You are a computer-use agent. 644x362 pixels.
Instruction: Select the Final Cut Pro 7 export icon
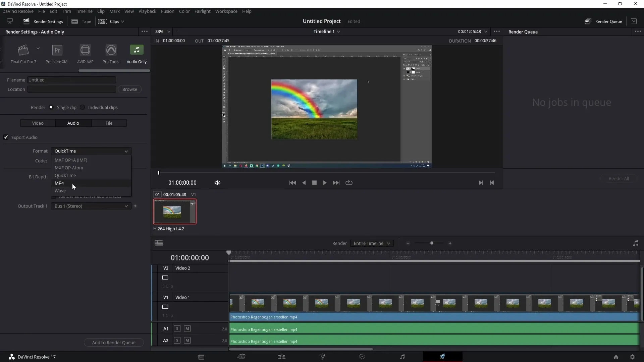[x=23, y=50]
